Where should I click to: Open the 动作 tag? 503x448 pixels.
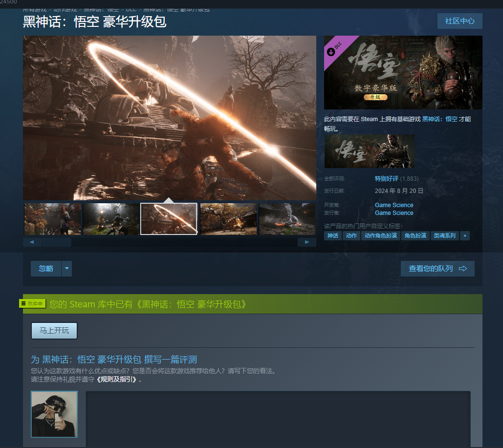(351, 235)
